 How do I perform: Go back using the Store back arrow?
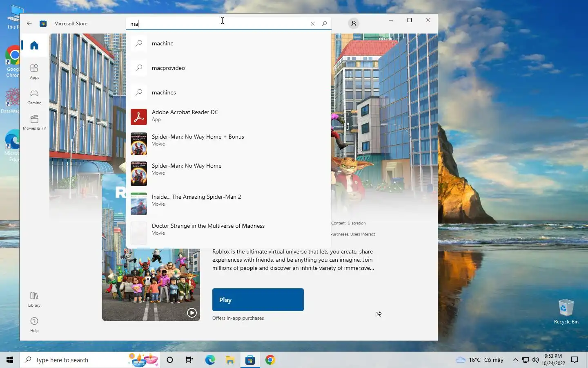(29, 23)
